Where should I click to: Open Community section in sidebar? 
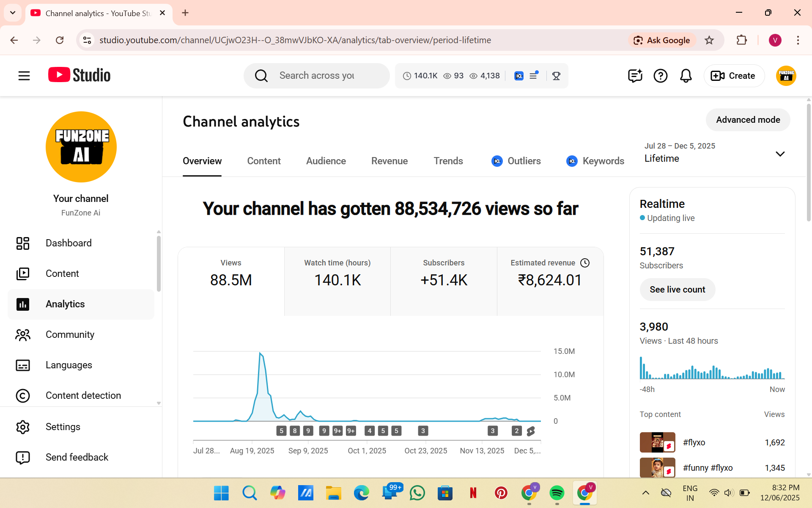(70, 334)
